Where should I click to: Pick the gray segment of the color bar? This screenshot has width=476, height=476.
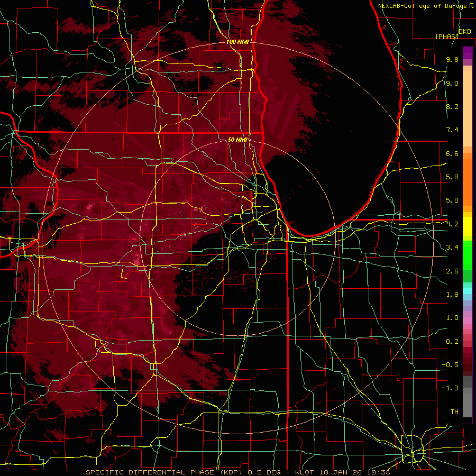tap(467, 397)
